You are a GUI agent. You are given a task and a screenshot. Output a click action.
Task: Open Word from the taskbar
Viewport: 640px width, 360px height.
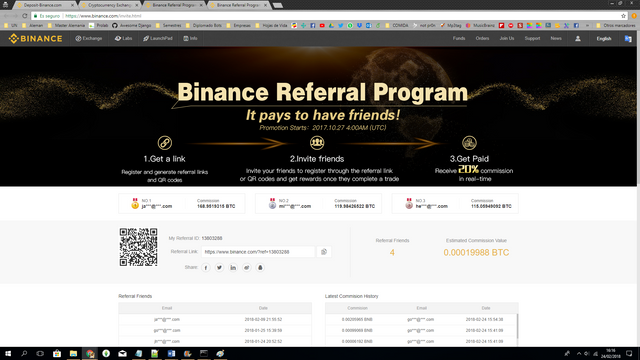[171, 353]
